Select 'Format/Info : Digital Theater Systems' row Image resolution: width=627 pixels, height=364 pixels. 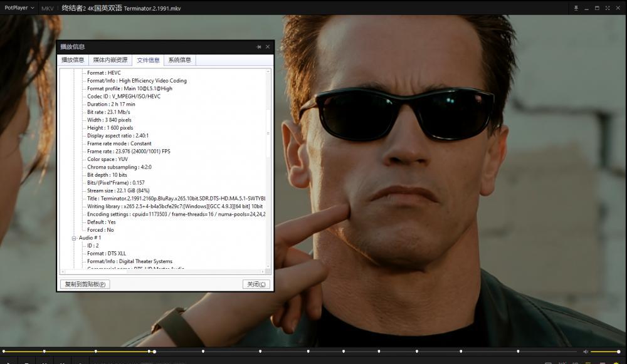tap(130, 261)
